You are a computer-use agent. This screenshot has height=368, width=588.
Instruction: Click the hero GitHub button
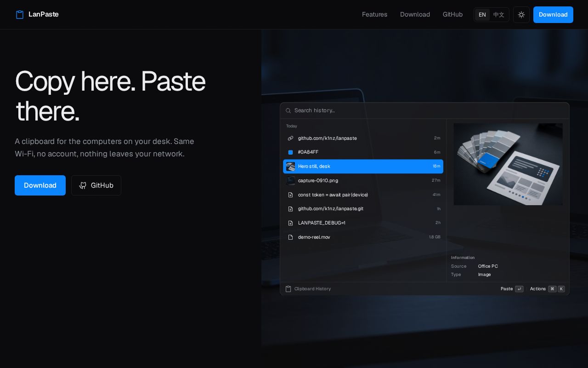pyautogui.click(x=96, y=185)
